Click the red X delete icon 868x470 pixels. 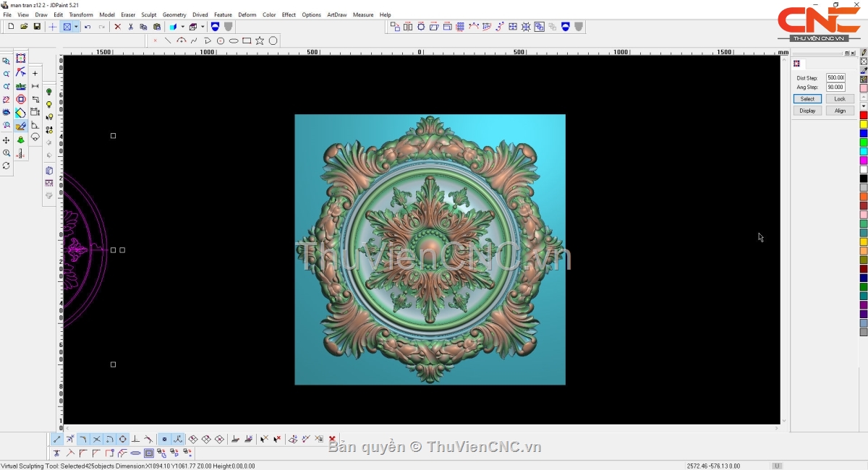point(118,27)
